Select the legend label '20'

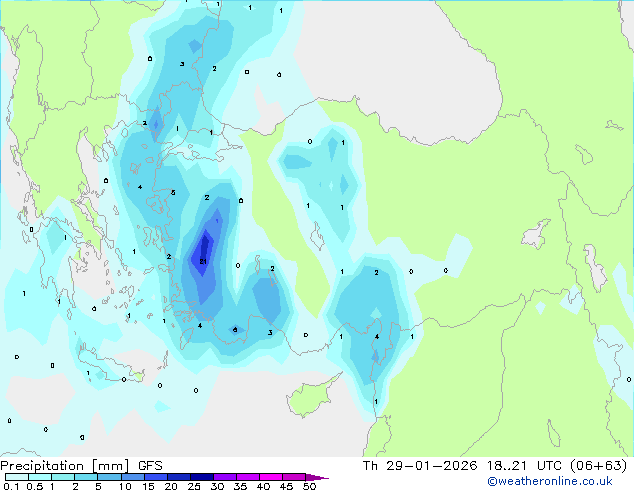(171, 486)
